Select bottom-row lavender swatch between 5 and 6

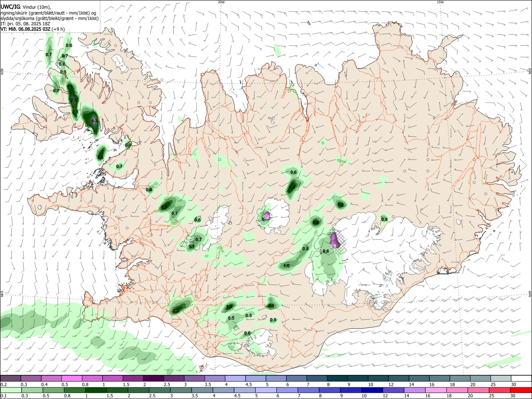click(x=266, y=390)
